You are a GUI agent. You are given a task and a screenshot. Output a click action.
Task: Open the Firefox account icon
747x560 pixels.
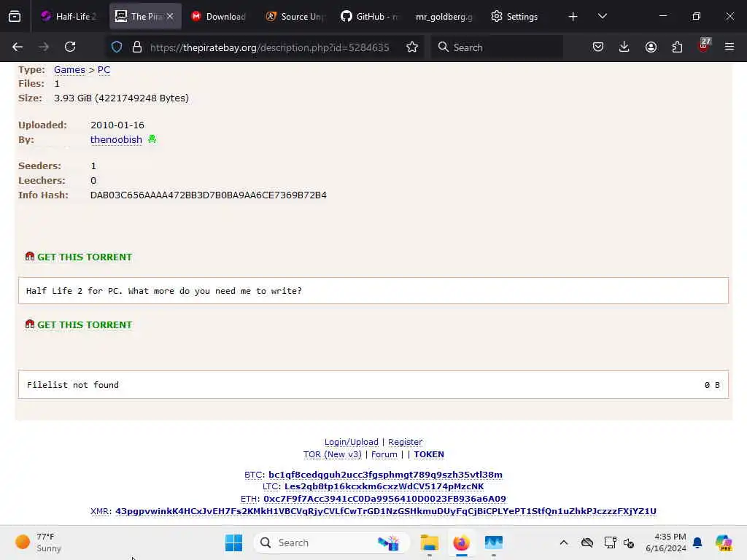[651, 47]
